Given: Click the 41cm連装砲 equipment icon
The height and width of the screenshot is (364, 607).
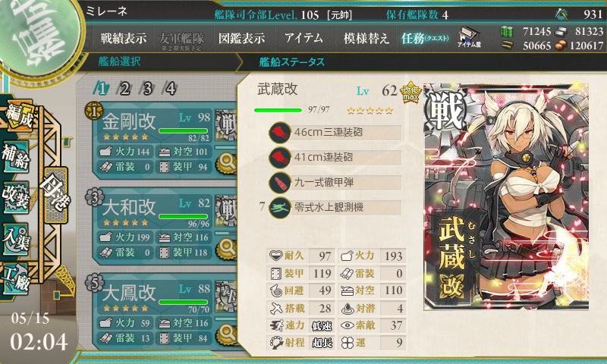Looking at the screenshot, I should [x=280, y=158].
